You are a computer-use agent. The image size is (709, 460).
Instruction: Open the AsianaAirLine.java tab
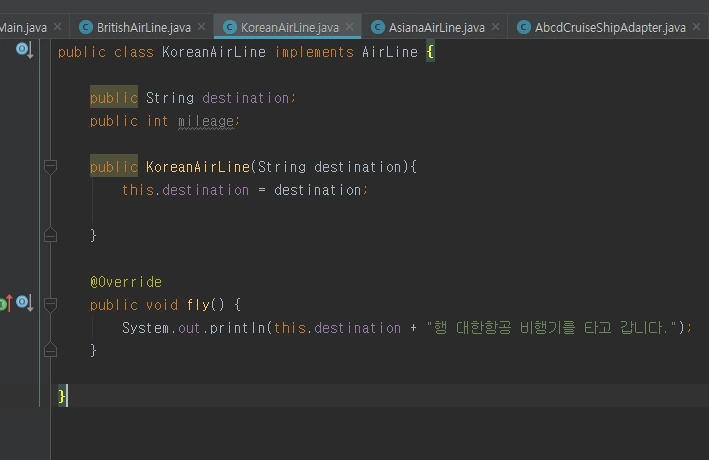point(436,28)
